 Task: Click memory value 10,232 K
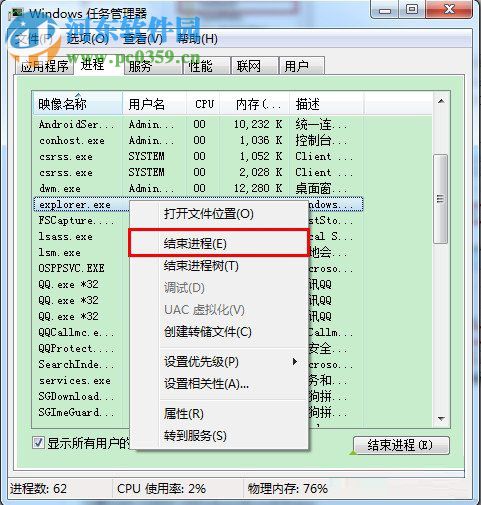coord(258,124)
